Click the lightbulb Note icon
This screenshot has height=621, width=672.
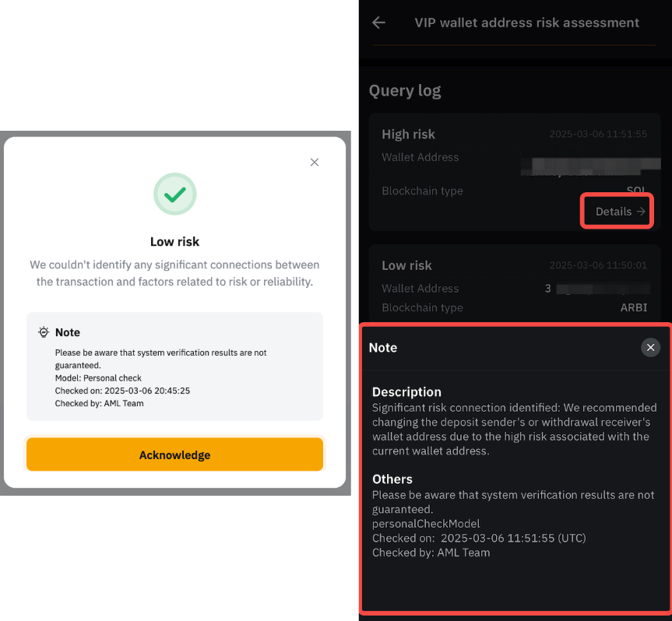click(x=44, y=332)
